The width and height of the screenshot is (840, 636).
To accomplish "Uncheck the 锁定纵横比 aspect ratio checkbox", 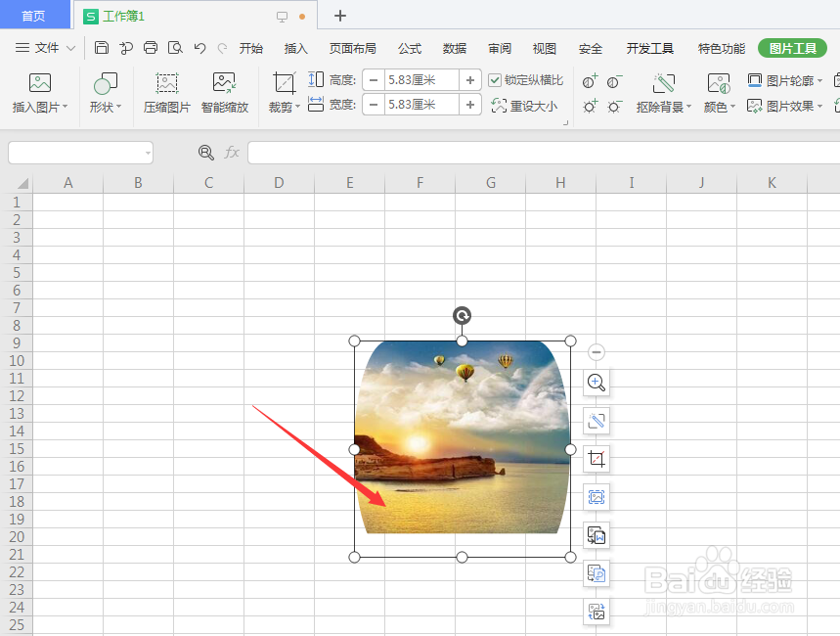I will (x=495, y=79).
